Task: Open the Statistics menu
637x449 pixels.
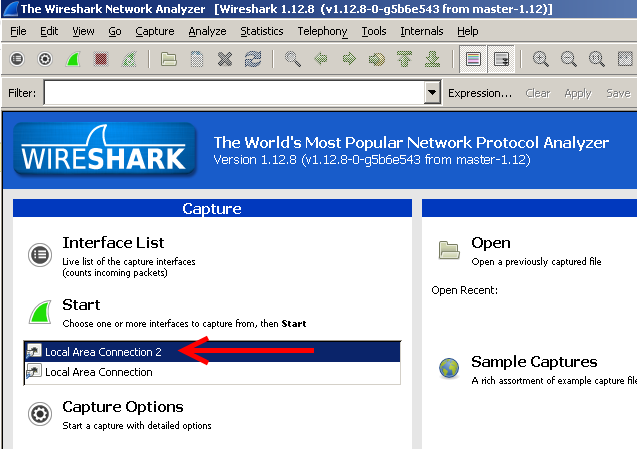Action: [x=262, y=31]
